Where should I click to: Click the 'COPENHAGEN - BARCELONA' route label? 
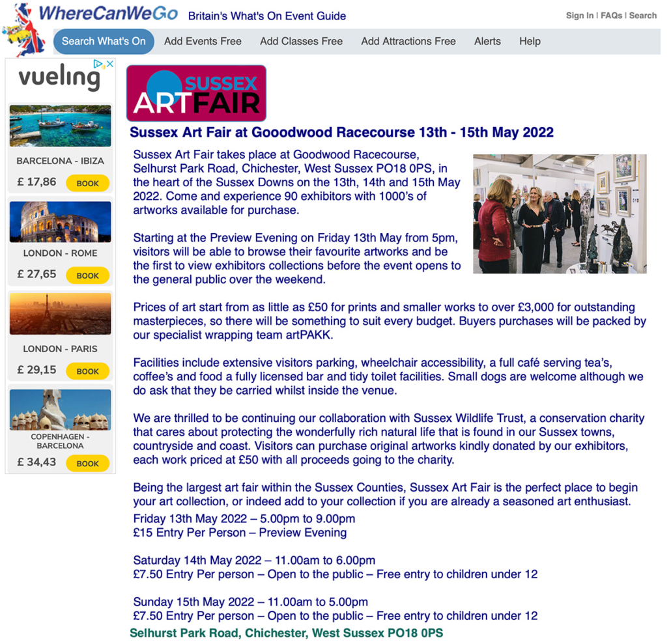61,441
